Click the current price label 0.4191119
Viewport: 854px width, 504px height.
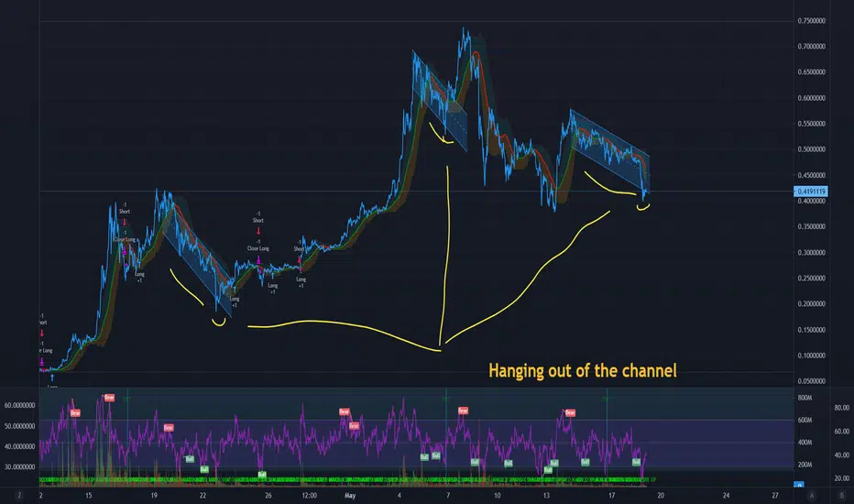[x=811, y=192]
